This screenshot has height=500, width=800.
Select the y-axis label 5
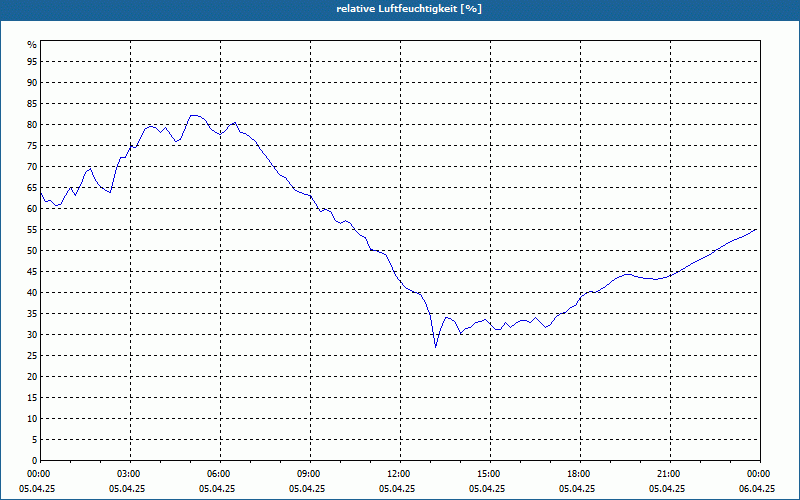tap(35, 440)
